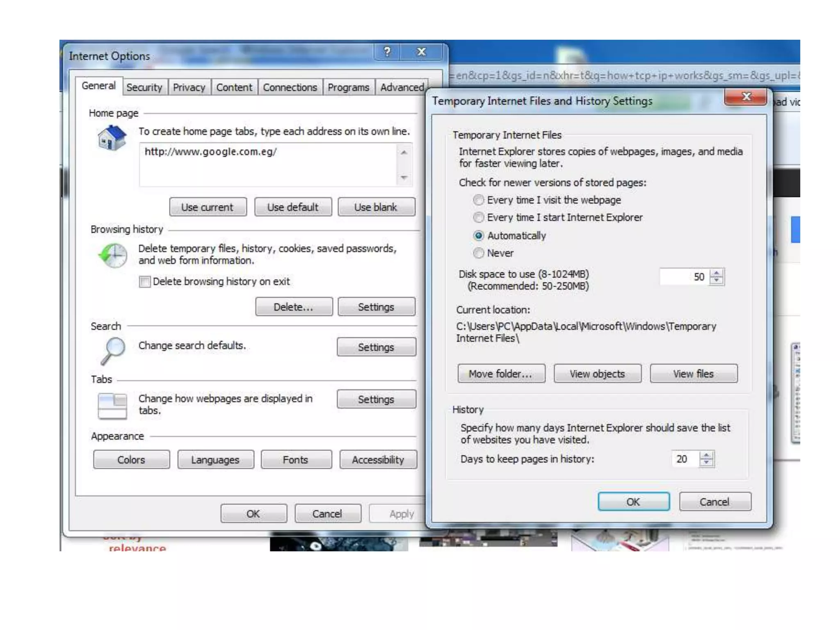840x630 pixels.
Task: Click the browsing history clock icon
Action: (113, 255)
